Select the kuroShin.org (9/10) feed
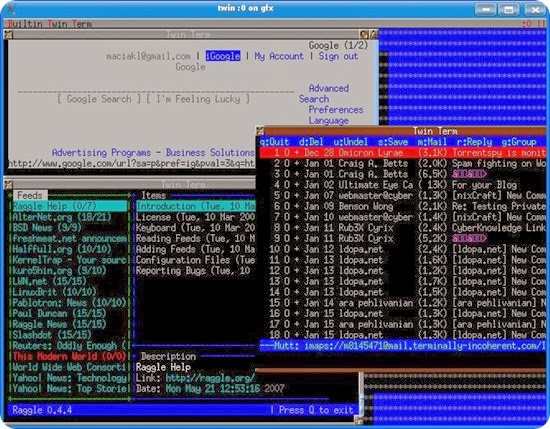550x429 pixels. 70,270
